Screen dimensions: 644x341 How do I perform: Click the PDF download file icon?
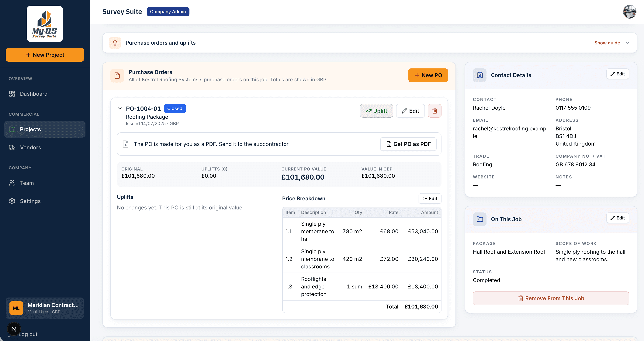(126, 144)
